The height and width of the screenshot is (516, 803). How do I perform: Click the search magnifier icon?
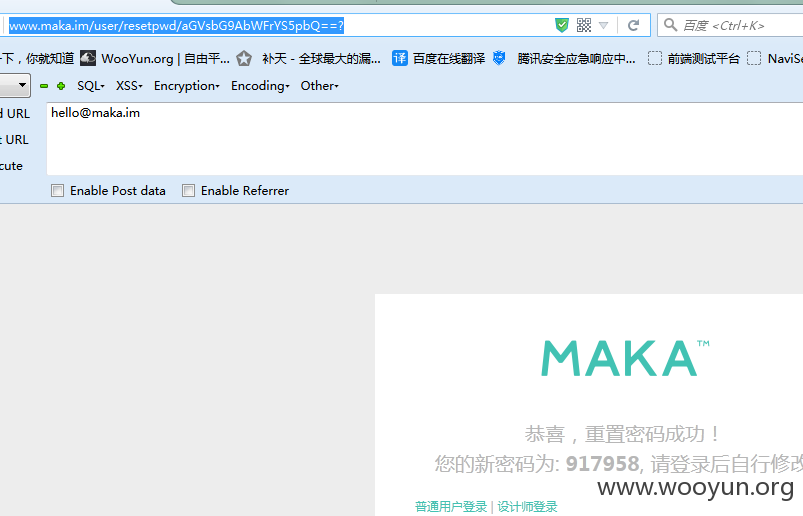[x=670, y=25]
